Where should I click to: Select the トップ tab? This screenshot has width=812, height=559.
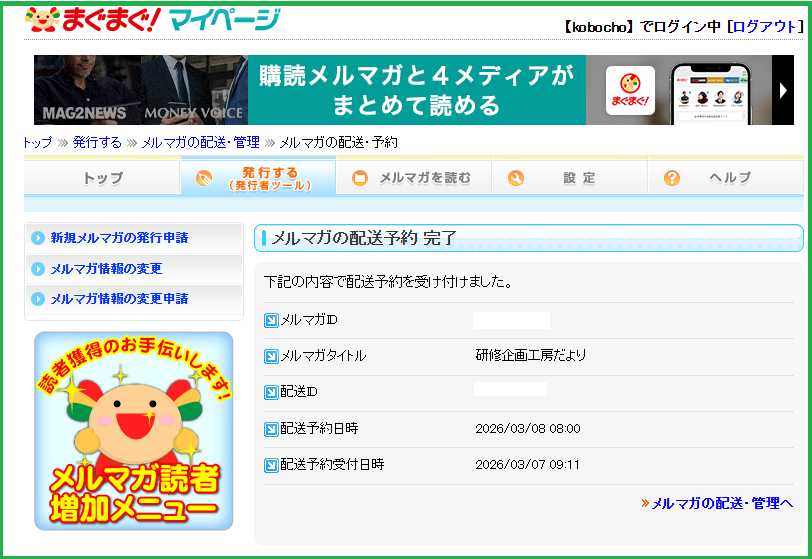pyautogui.click(x=102, y=178)
